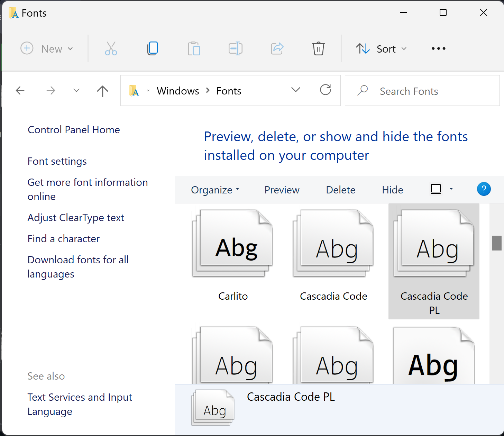Copy the Cascadia Code PL font
504x436 pixels.
point(152,48)
